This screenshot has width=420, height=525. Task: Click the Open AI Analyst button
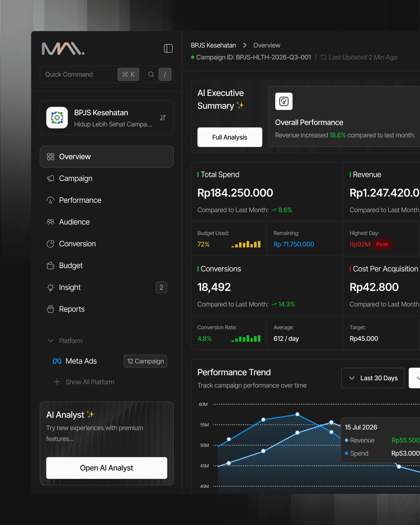(x=107, y=468)
